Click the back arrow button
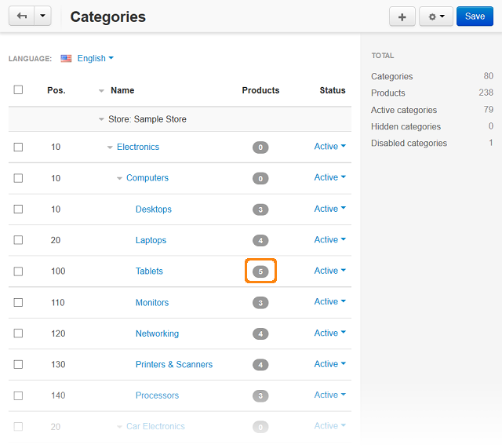 point(22,16)
